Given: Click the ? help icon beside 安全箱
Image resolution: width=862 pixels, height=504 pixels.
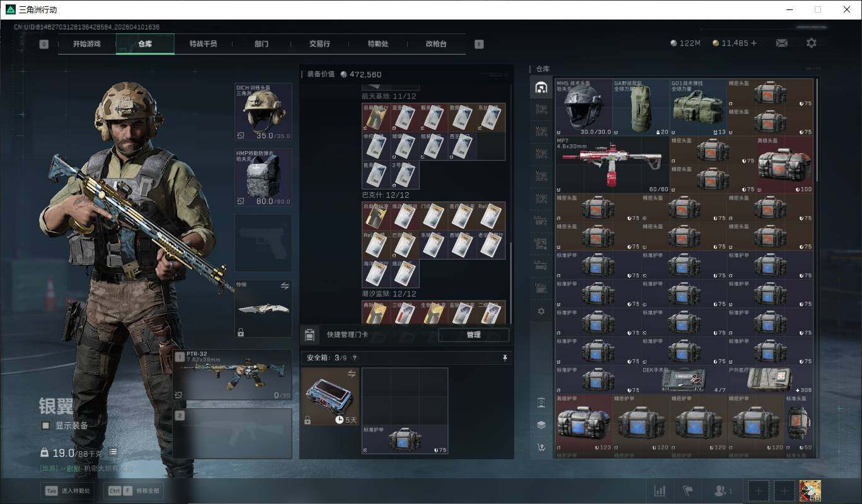Looking at the screenshot, I should point(353,358).
